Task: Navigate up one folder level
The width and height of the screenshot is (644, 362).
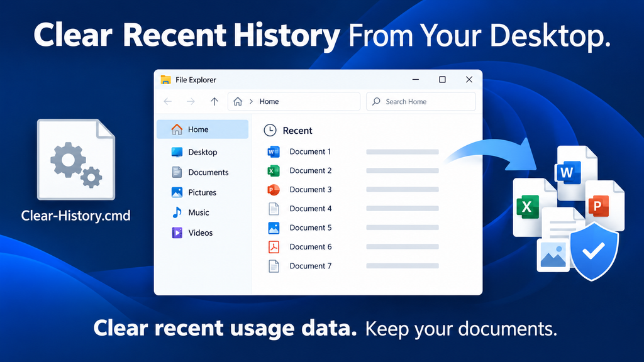Action: click(214, 101)
